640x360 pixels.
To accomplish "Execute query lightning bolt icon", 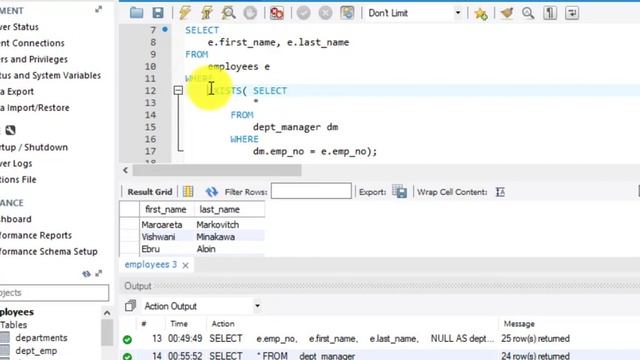I will pos(185,13).
